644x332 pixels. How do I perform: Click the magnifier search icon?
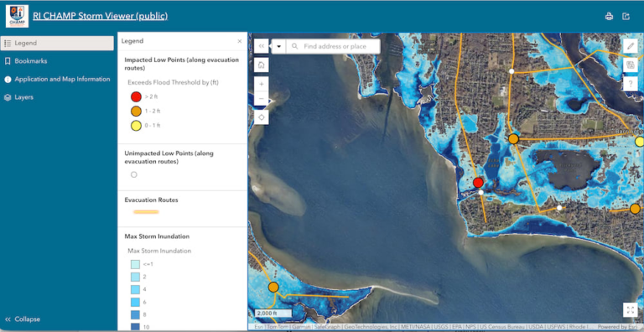(294, 46)
